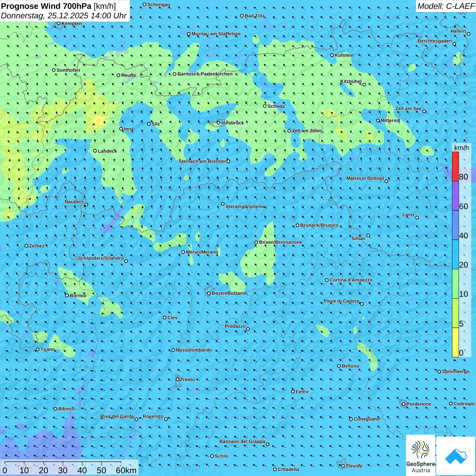Click the Berchtesgaden city label
Image resolution: width=476 pixels, height=476 pixels.
point(435,41)
